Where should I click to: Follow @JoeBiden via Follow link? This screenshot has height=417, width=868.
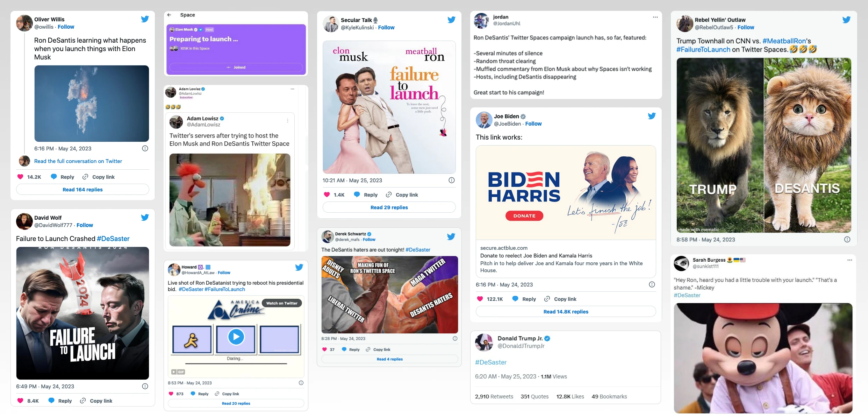(533, 123)
